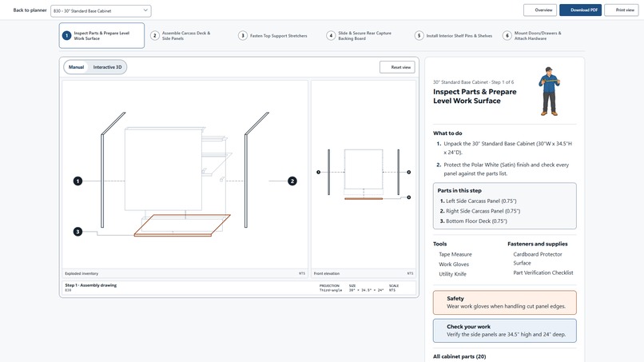Select highlighted bottom floor deck in exploded view
The image size is (644, 362).
point(182,225)
